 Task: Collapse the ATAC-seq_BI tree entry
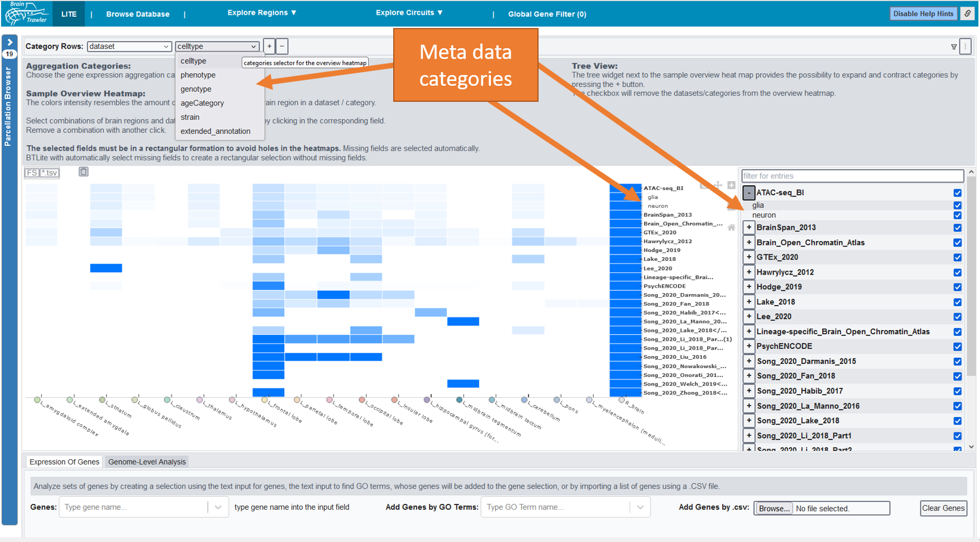pyautogui.click(x=749, y=193)
